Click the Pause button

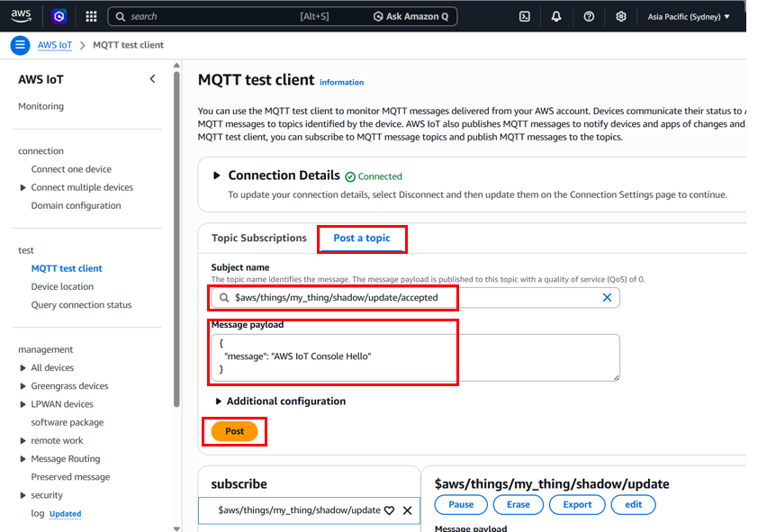tap(461, 505)
